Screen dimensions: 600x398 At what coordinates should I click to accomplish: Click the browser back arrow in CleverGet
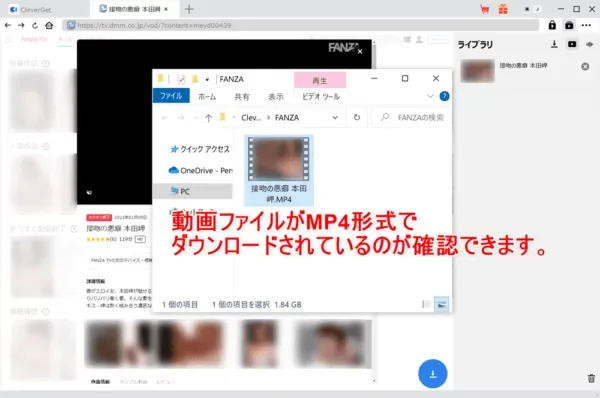[8, 25]
